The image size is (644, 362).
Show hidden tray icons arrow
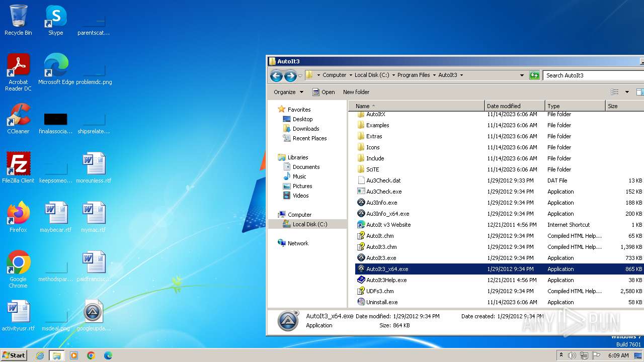coord(561,355)
